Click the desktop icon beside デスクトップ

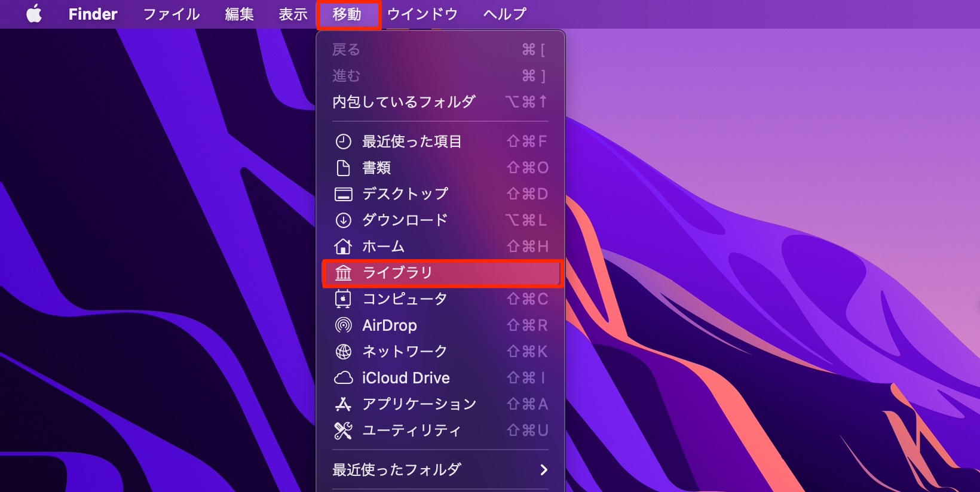click(343, 194)
